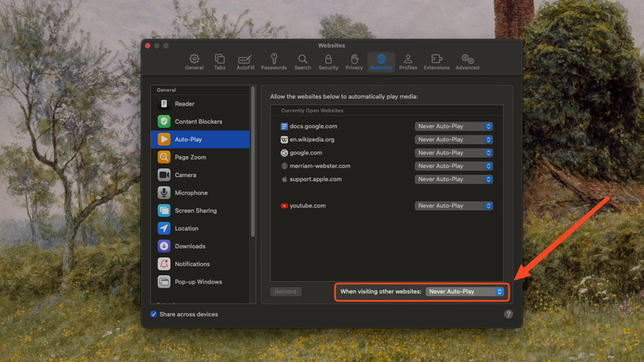Go to the Privacy preferences pane
Screen dimensions: 644x362
[354, 62]
